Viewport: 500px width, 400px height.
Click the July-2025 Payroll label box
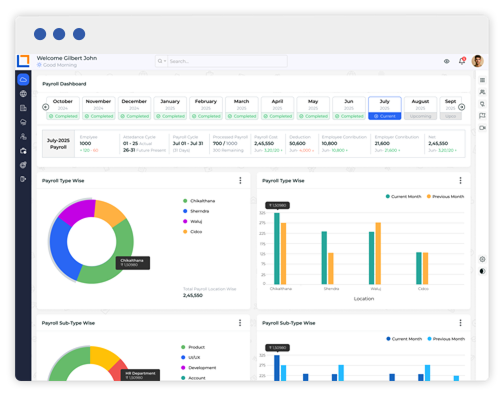[58, 144]
